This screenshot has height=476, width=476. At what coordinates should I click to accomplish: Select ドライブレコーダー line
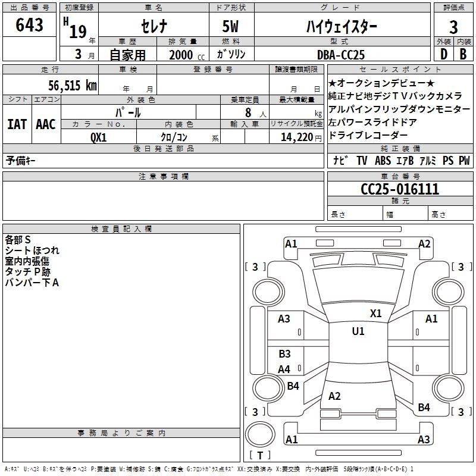(368, 135)
